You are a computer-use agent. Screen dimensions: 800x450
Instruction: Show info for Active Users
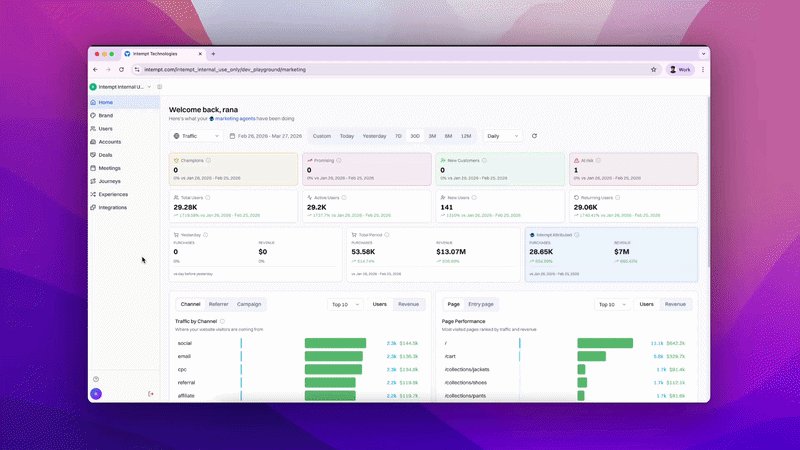344,197
